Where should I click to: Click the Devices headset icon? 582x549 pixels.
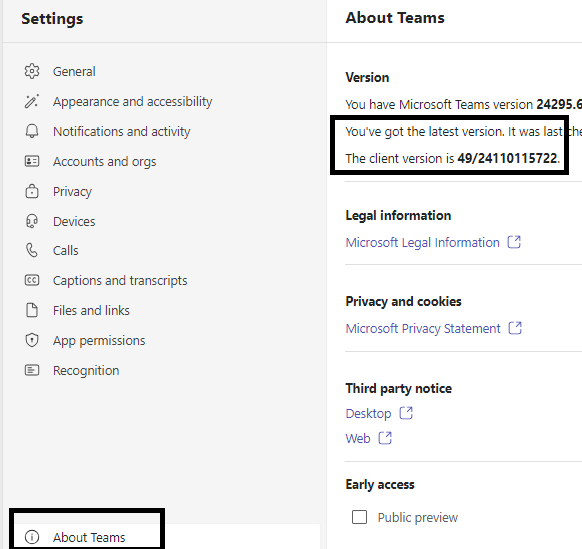[x=32, y=221]
